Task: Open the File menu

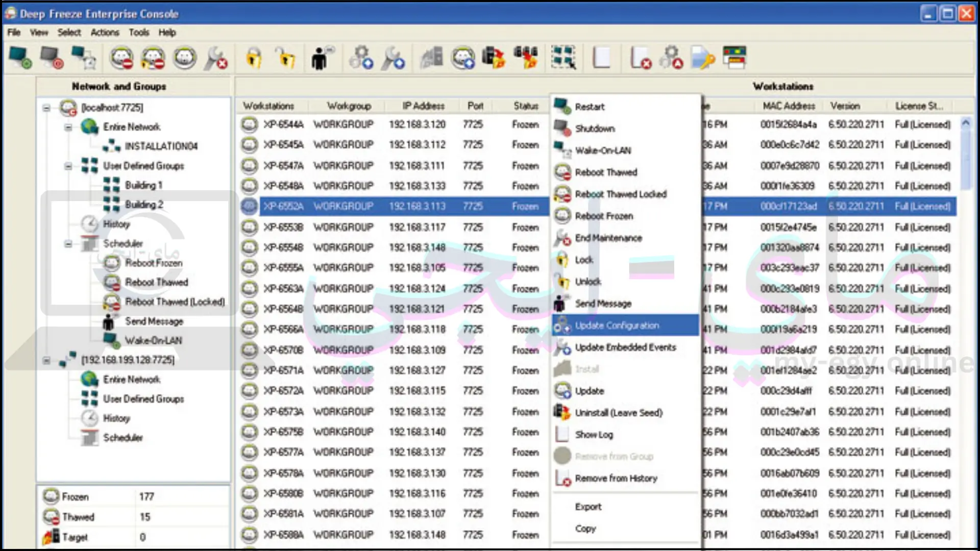Action: (x=14, y=33)
